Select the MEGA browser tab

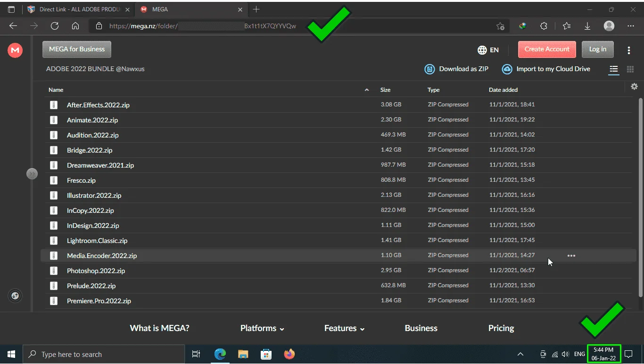191,9
